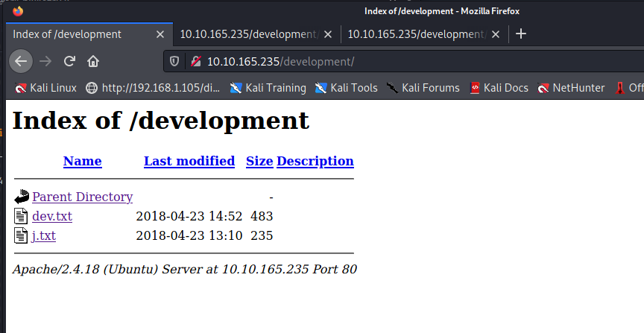Go to the Home page icon
Screen dimensions: 644x333
[93, 61]
